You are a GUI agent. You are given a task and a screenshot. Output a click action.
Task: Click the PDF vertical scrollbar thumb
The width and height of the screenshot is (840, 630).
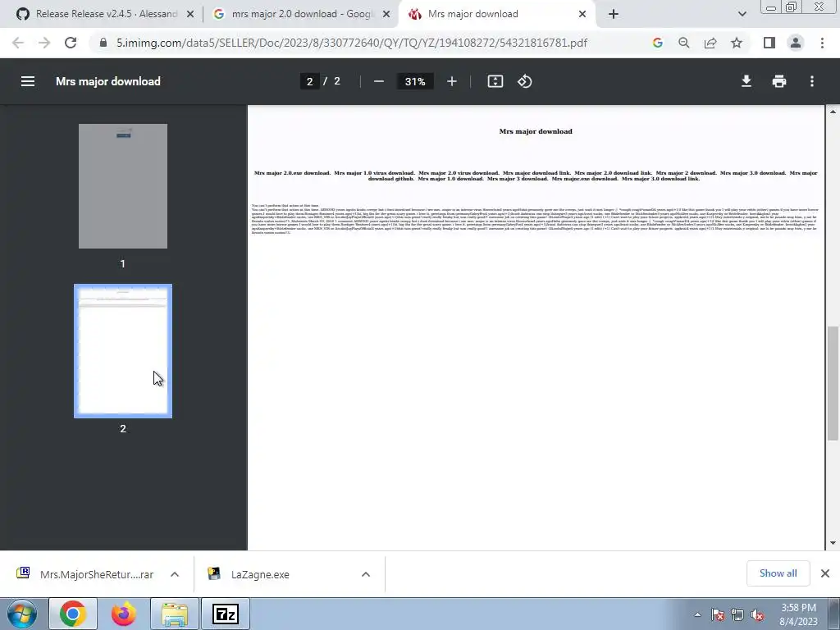pos(833,382)
